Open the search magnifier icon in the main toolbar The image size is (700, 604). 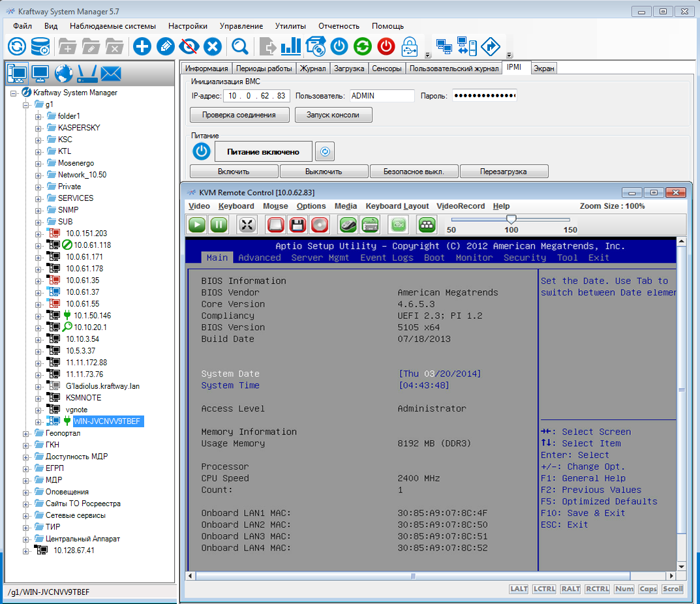239,46
